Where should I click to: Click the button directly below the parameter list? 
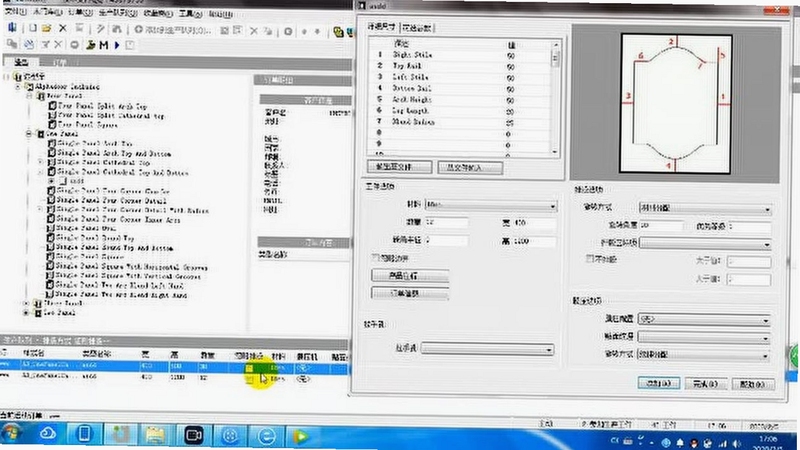pyautogui.click(x=399, y=167)
